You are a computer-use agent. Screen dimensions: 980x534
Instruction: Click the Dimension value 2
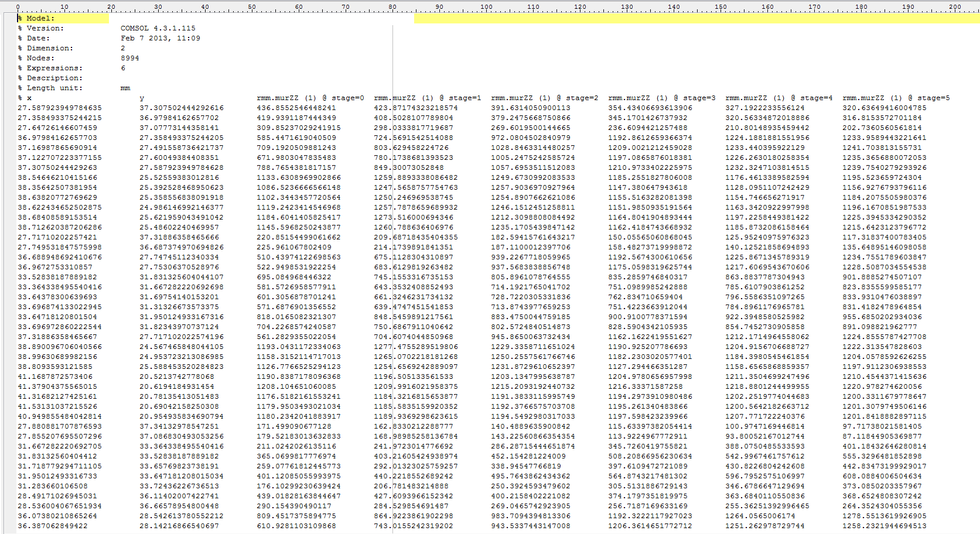[123, 48]
